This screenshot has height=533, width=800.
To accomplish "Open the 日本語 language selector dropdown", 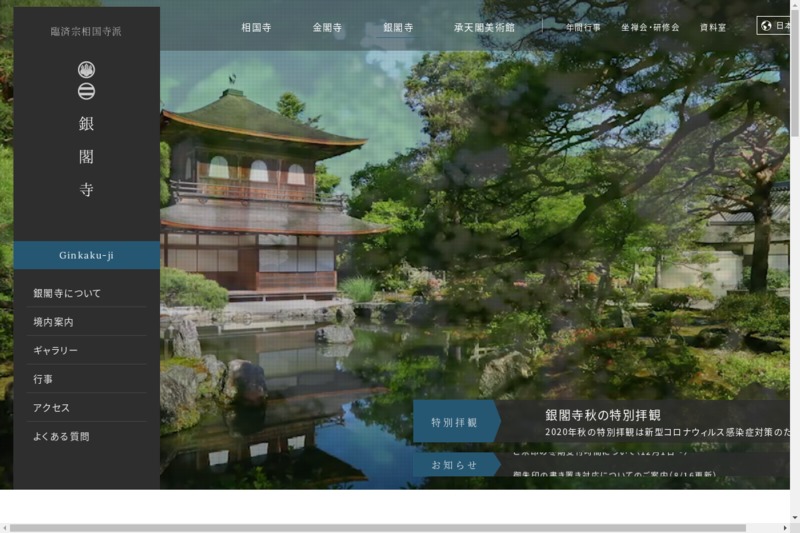I will point(779,26).
